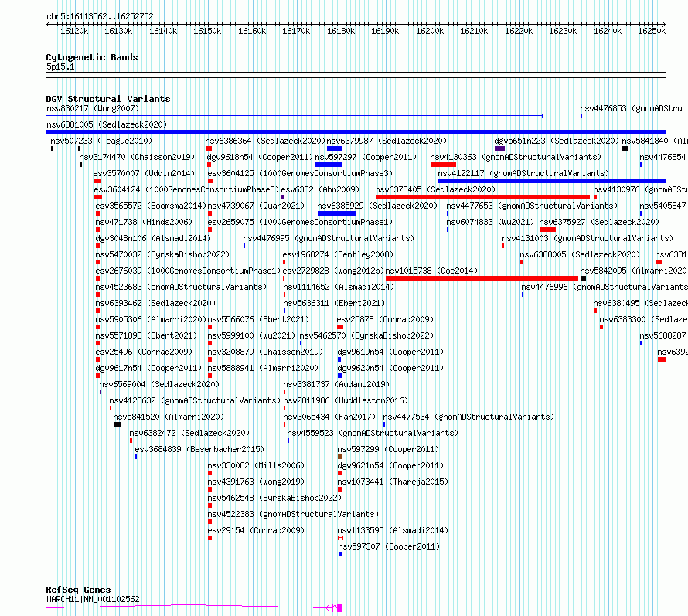Open the dgv9621n54 (Cooper2011) label
The height and width of the screenshot is (616, 688).
tap(390, 465)
